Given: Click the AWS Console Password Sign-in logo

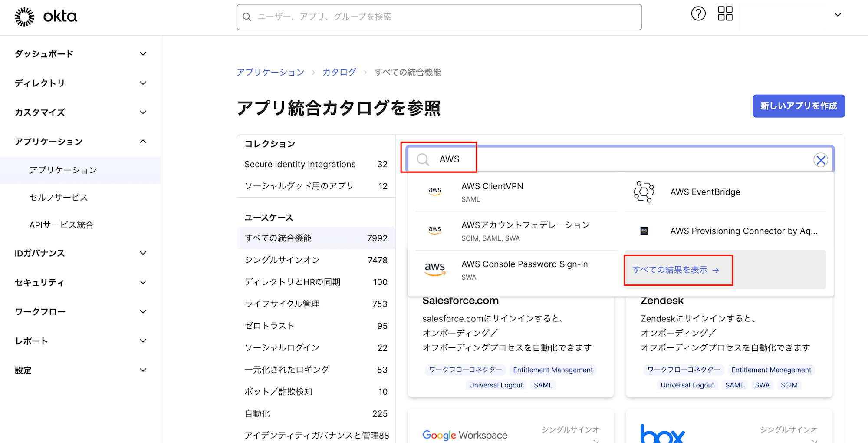Looking at the screenshot, I should coord(435,269).
